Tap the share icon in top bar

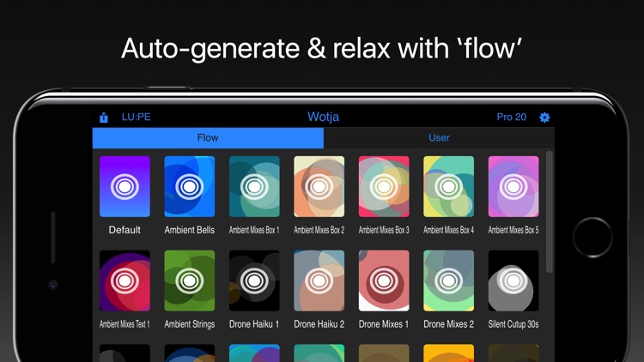point(104,118)
